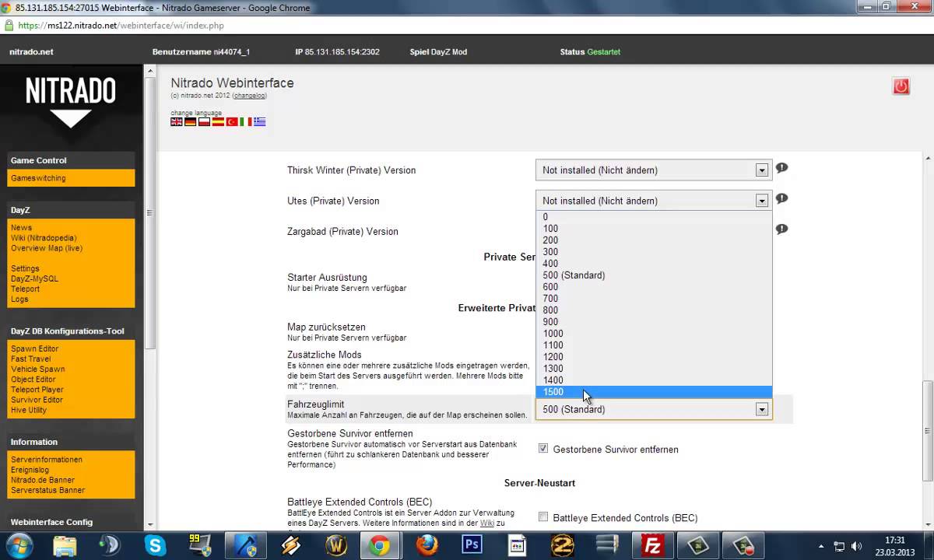Open Windows Explorer from taskbar
Viewport: 934px width, 560px height.
coord(66,545)
